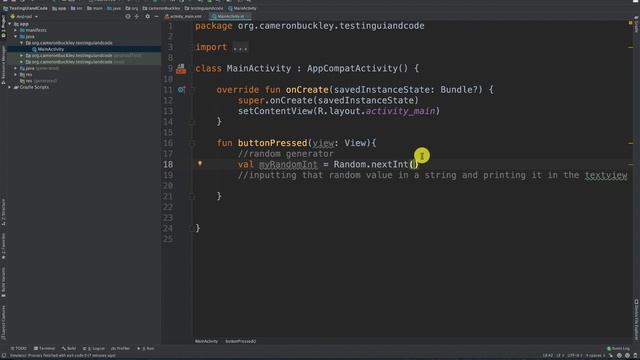The image size is (640, 360).
Task: Open the Structure side tab
Action: pyautogui.click(x=3, y=212)
